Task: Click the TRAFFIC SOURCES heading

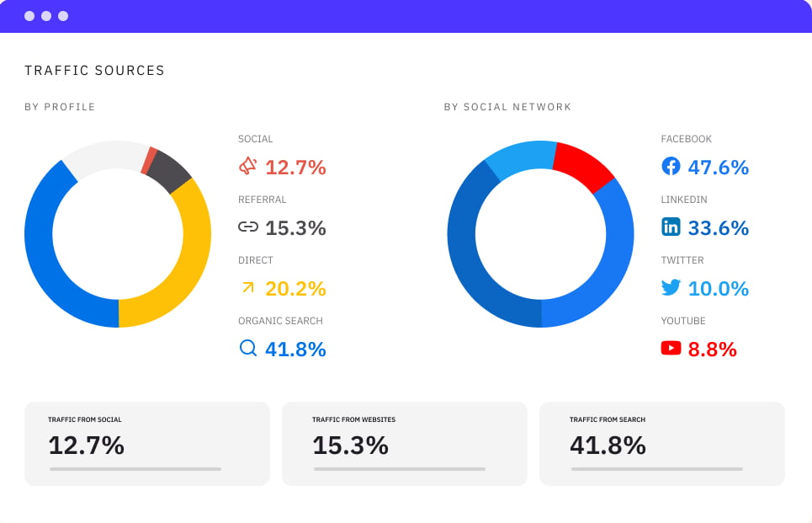Action: 94,71
